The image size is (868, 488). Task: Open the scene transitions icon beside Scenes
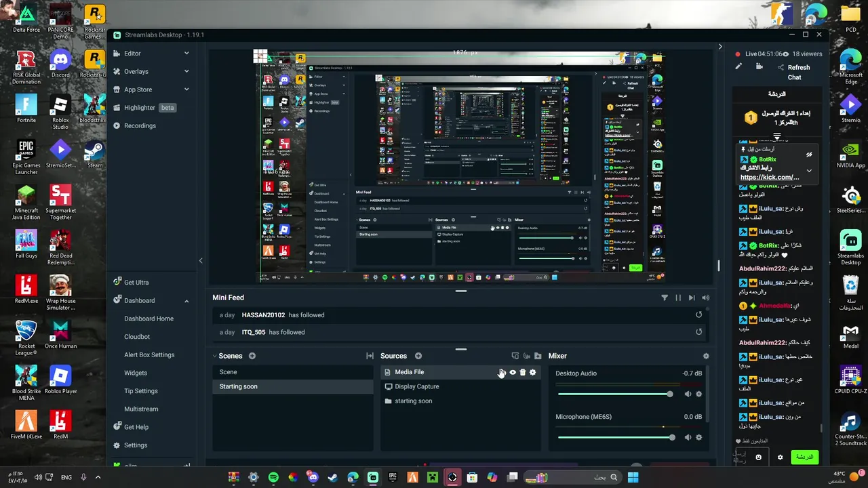[x=370, y=356]
